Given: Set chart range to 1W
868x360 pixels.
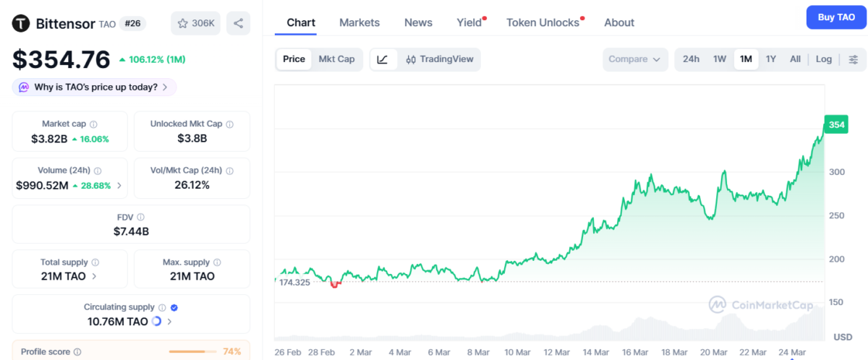Looking at the screenshot, I should (720, 59).
